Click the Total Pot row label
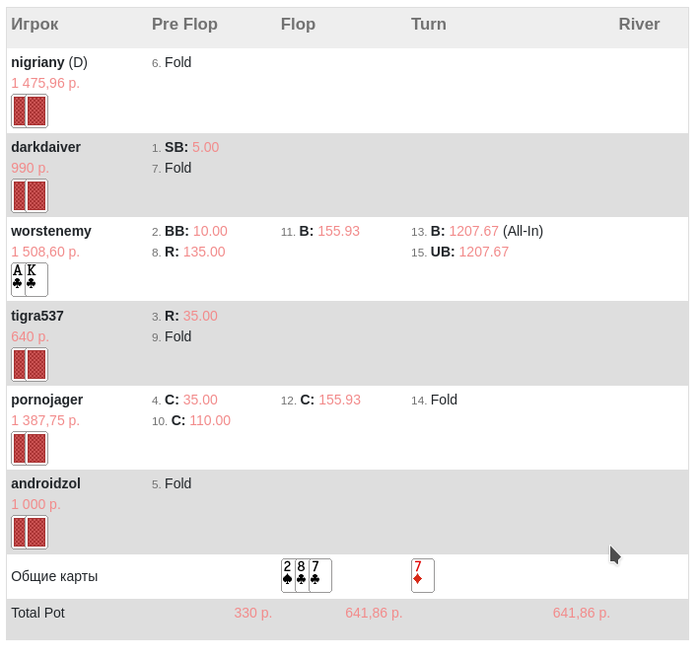The width and height of the screenshot is (700, 659). [x=38, y=612]
